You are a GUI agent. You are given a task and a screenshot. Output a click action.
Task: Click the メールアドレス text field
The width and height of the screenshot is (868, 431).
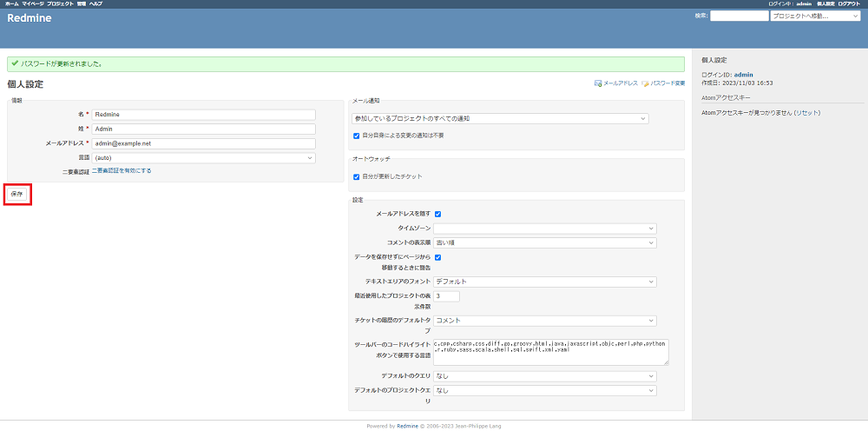click(204, 143)
